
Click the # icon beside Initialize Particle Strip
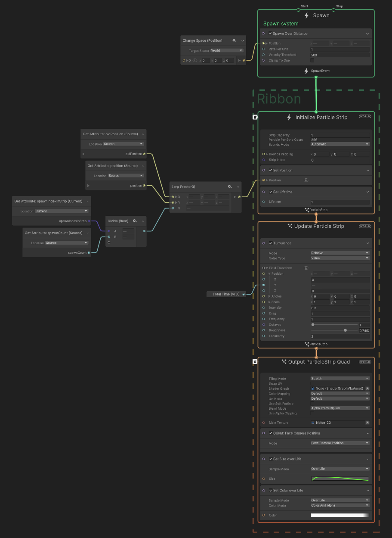click(255, 116)
